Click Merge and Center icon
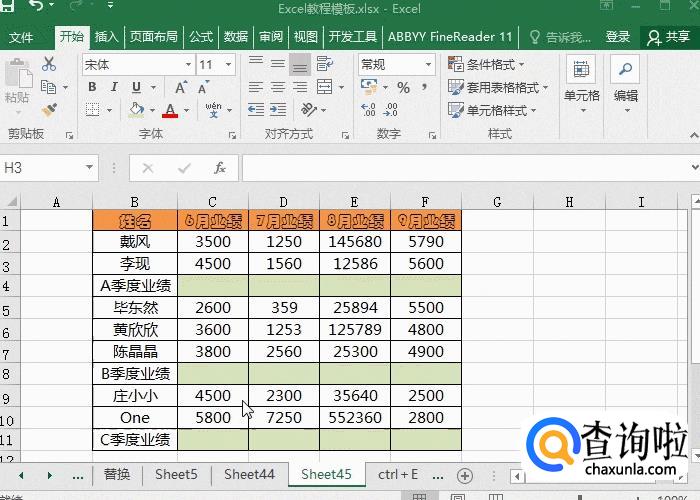Screen dimensions: 700x500 (325, 87)
